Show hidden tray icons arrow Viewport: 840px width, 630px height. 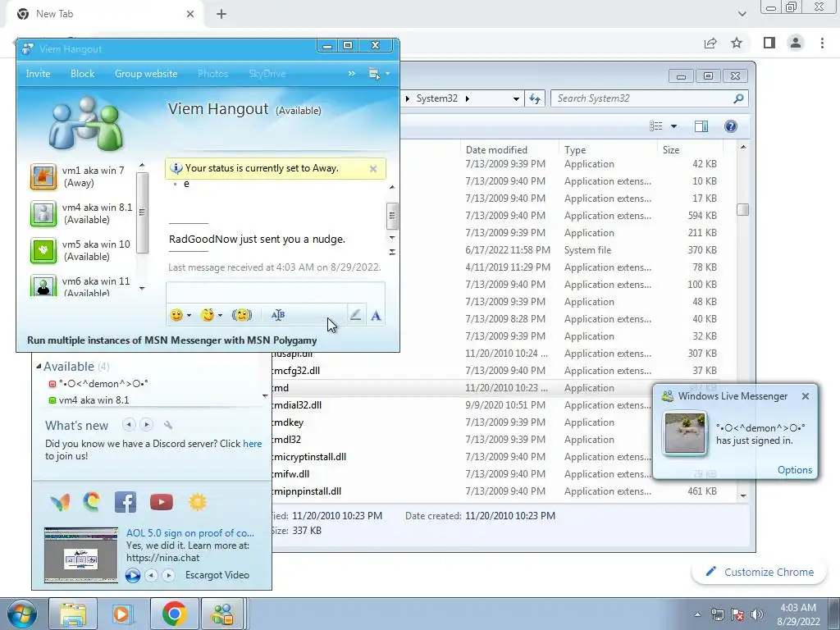tap(697, 615)
